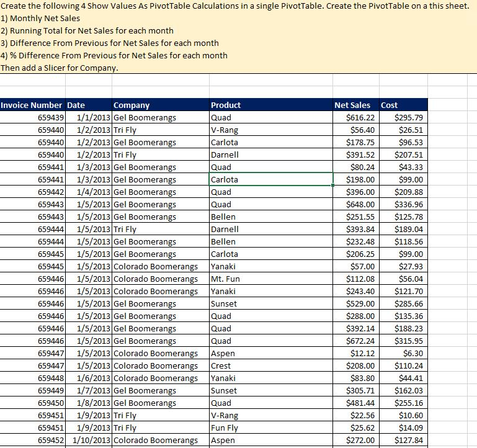Select invoice number cell 659449
Viewport: 477px width, 448px height.
pos(32,391)
